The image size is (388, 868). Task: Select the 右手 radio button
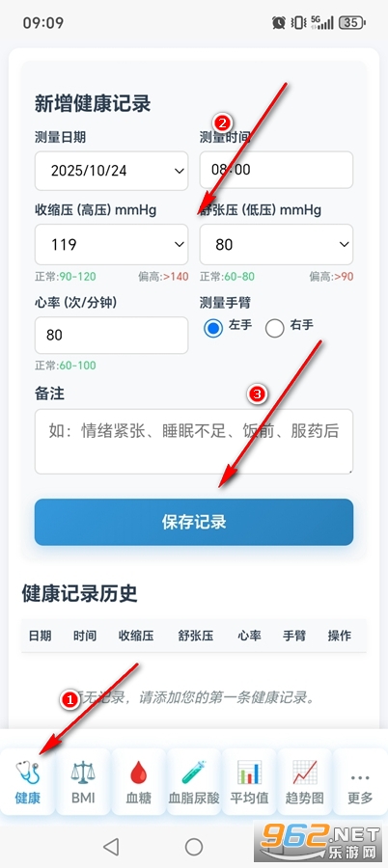point(274,328)
